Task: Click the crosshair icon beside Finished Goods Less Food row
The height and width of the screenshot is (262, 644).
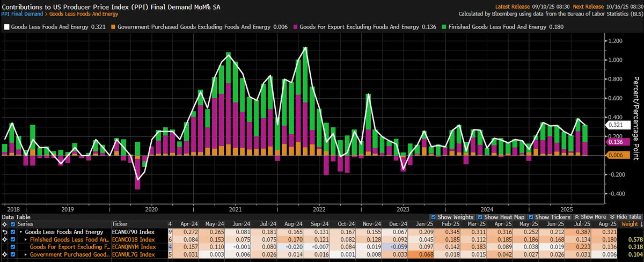Action: click(5, 239)
